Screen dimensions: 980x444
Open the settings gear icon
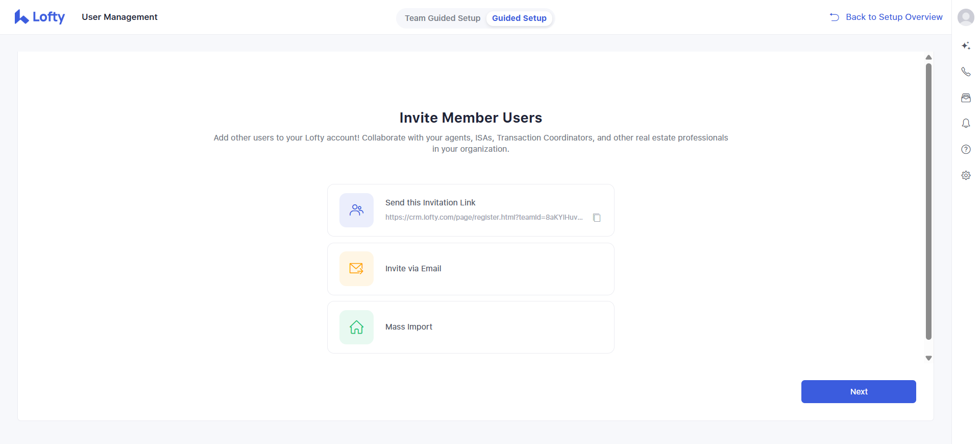click(x=966, y=175)
